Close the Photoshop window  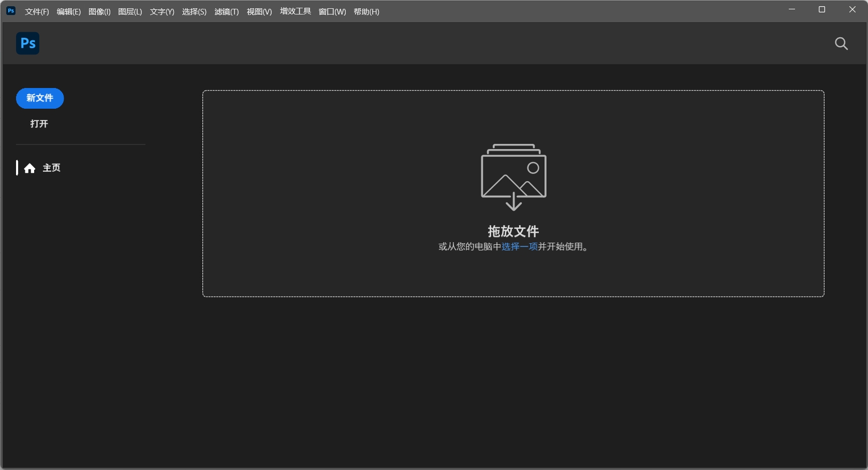(x=852, y=9)
